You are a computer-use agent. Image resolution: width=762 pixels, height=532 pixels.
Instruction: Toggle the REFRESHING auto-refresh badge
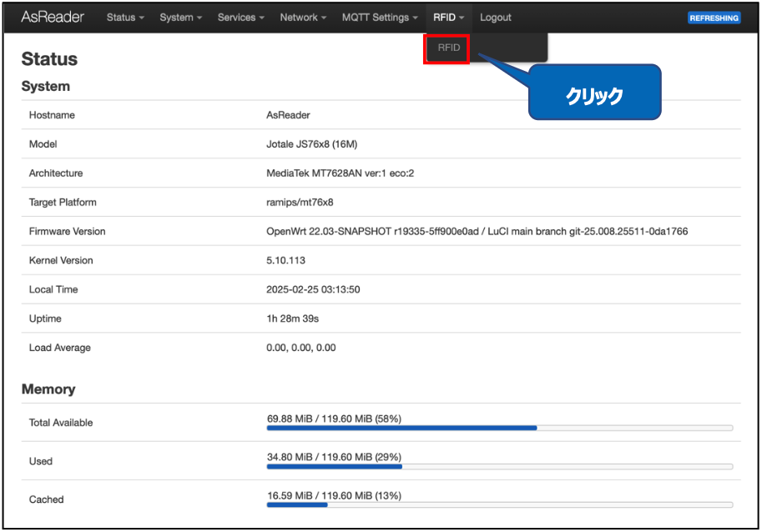coord(714,18)
